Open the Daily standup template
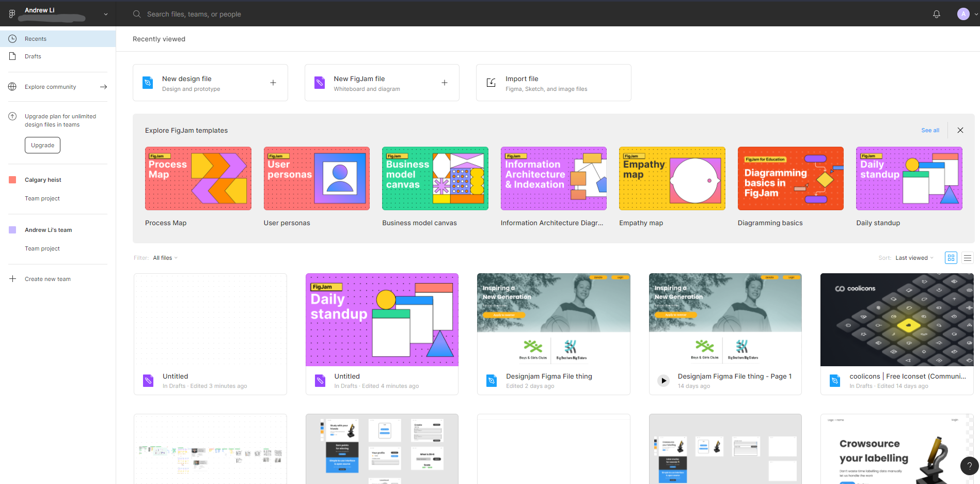The width and height of the screenshot is (980, 484). 909,178
